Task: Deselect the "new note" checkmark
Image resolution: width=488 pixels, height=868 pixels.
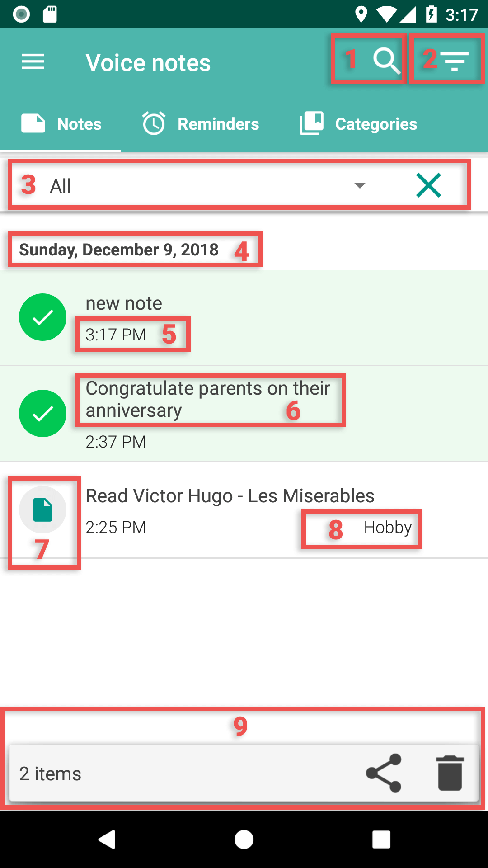Action: pyautogui.click(x=43, y=317)
